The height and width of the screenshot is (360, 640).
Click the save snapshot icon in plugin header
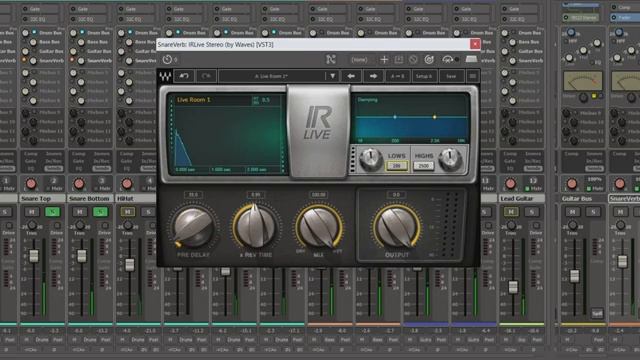[x=399, y=60]
